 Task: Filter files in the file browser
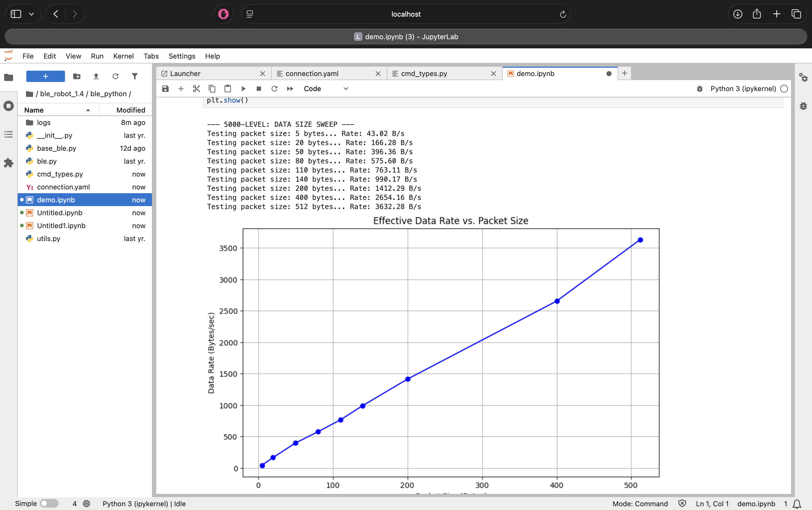(x=135, y=76)
